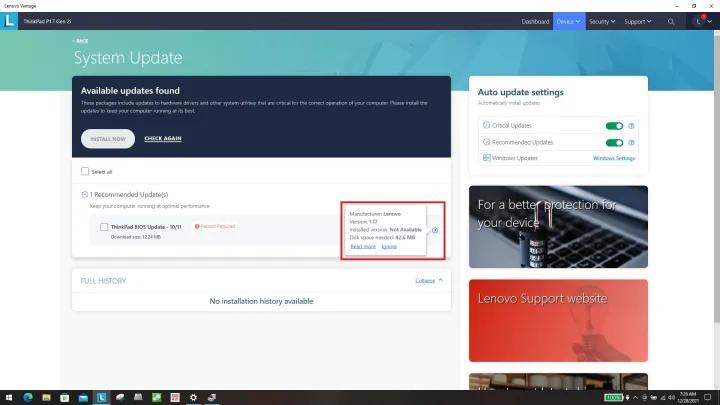The width and height of the screenshot is (720, 405).
Task: Click the green battery 100% indicator
Action: click(613, 398)
